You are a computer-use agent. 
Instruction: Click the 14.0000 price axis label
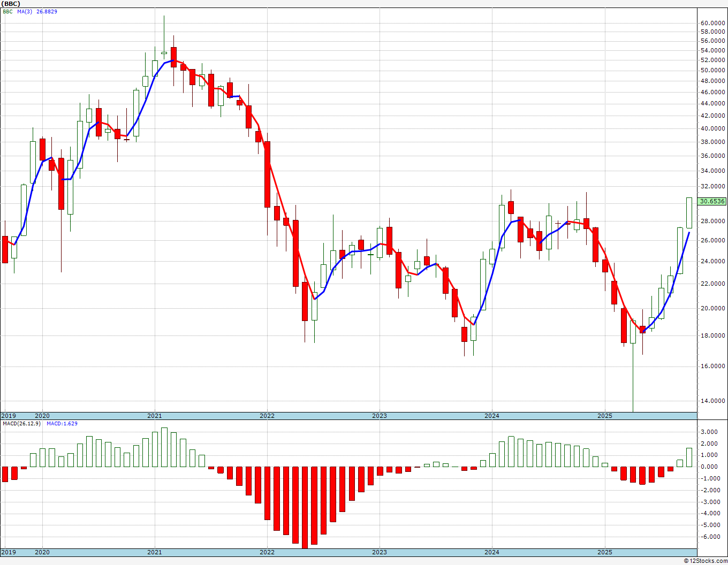click(x=712, y=401)
